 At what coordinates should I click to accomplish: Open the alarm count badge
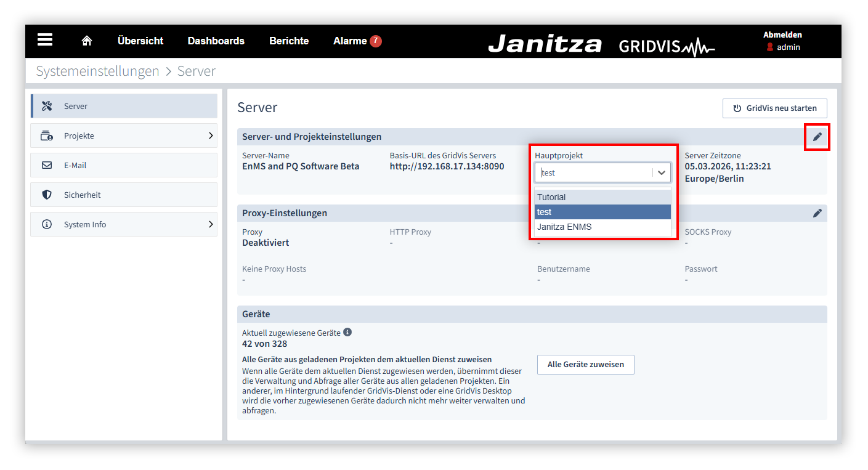(376, 41)
